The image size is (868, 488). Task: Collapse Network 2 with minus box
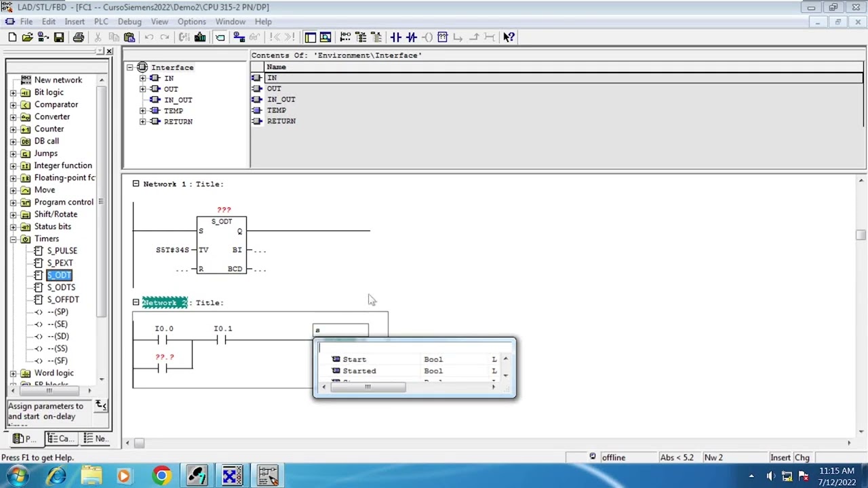(136, 302)
